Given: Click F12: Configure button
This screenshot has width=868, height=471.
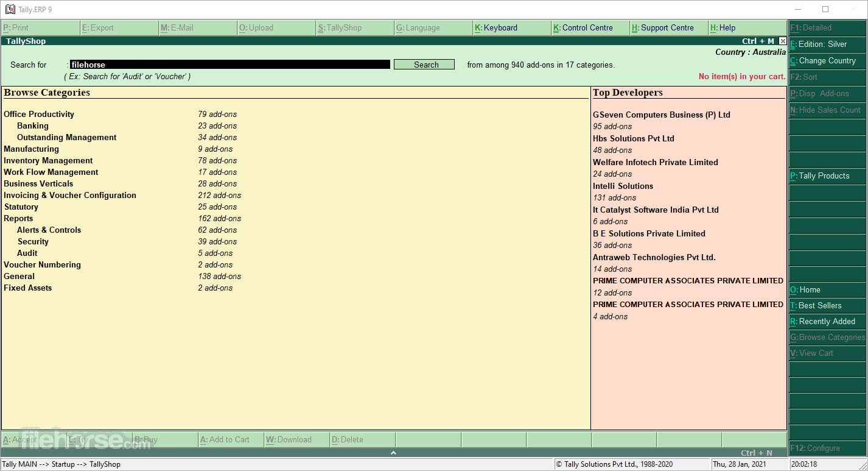Looking at the screenshot, I should click(x=827, y=448).
